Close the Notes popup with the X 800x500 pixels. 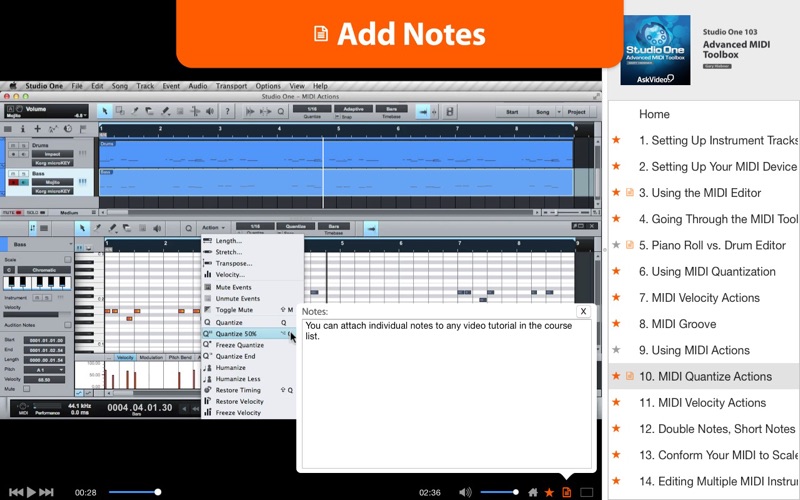click(x=583, y=311)
